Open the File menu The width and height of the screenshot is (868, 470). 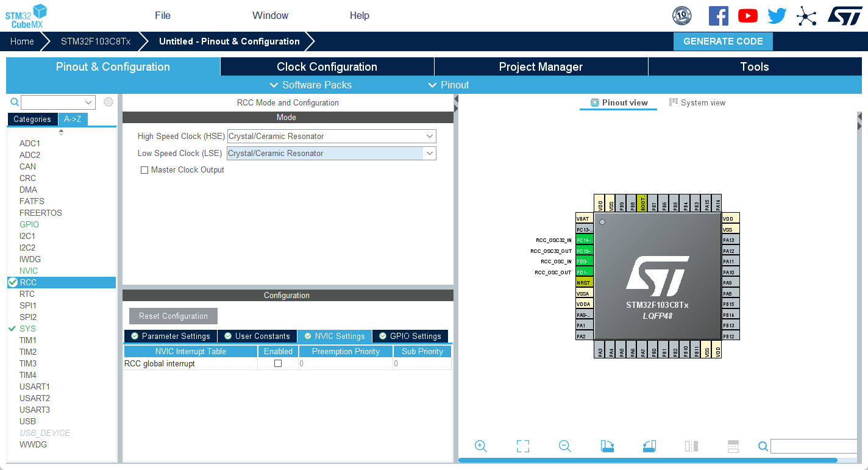[163, 16]
